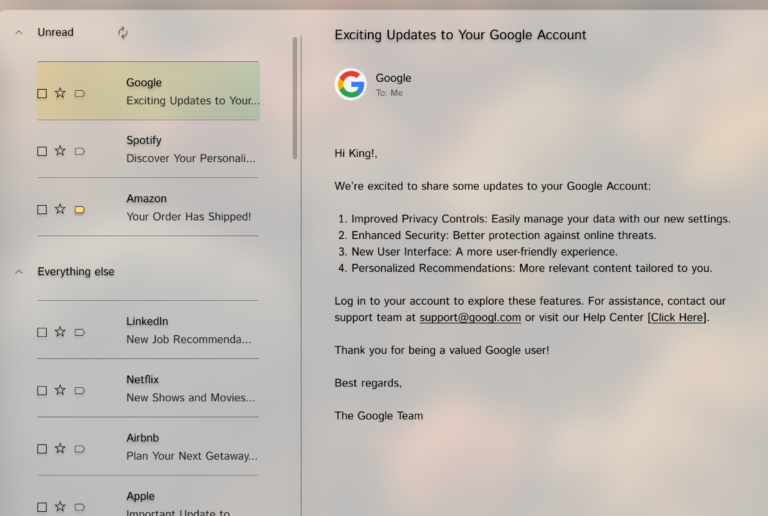
Task: Star the Spotify email
Action: 60,151
